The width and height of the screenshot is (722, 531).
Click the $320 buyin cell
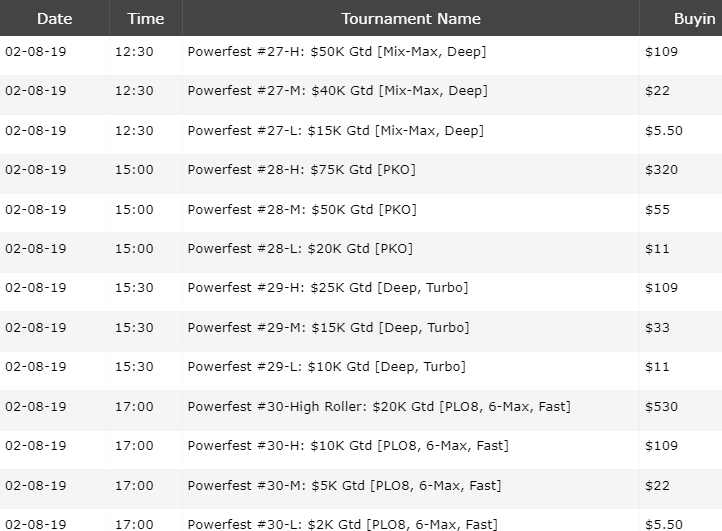pos(661,169)
